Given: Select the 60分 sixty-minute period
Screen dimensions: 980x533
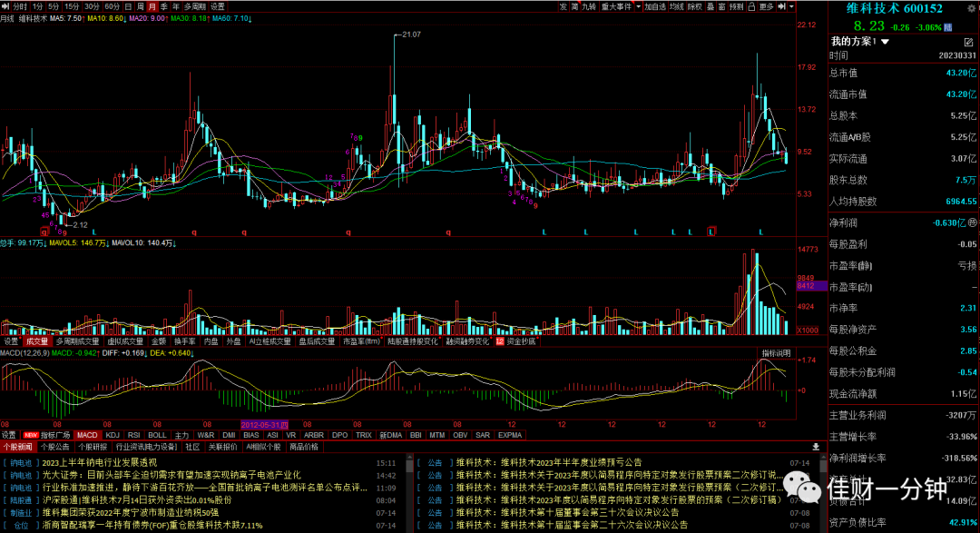Looking at the screenshot, I should coord(112,6).
